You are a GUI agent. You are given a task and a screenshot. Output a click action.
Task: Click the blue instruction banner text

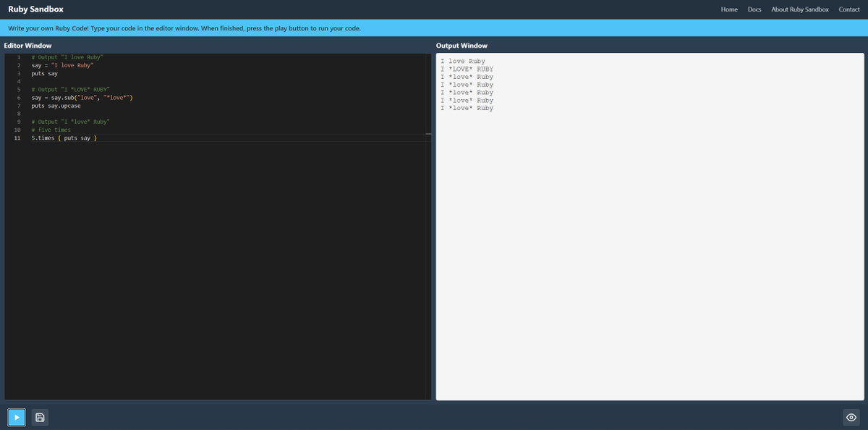184,28
